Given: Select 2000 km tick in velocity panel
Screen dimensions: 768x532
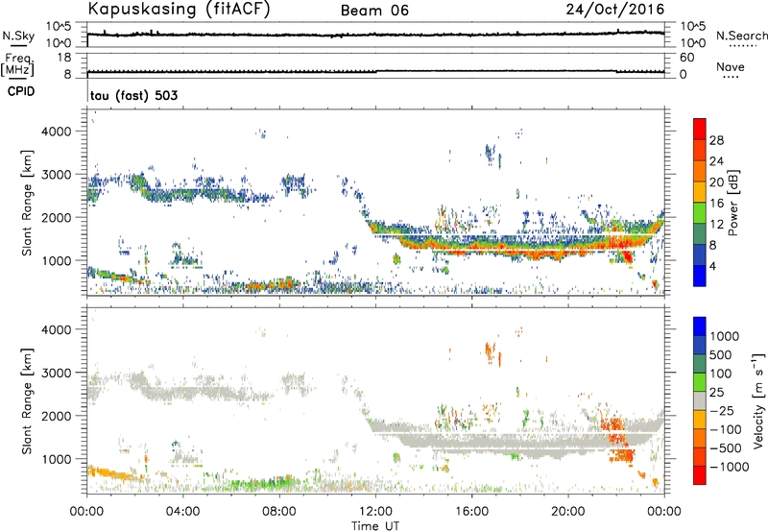Looking at the screenshot, I should tap(56, 416).
